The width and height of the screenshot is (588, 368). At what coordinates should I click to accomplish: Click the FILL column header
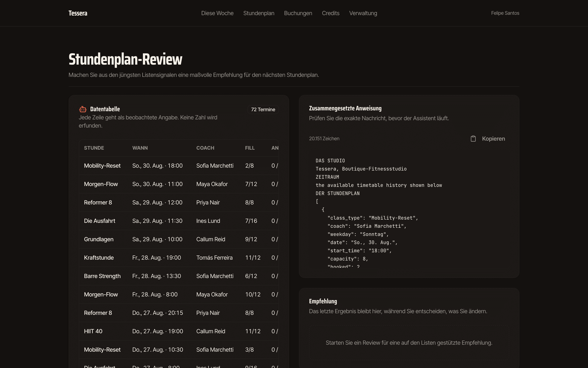[250, 148]
